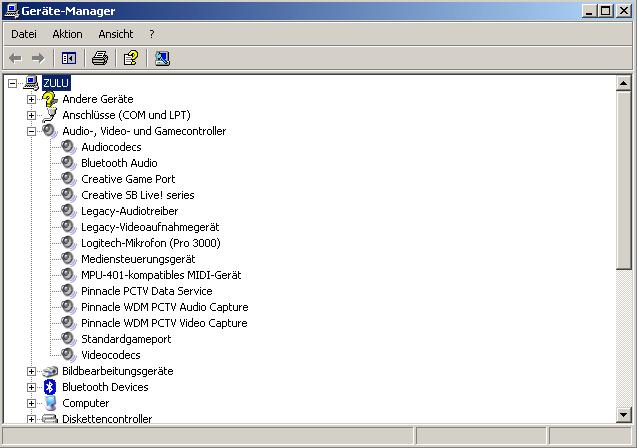The width and height of the screenshot is (637, 448).
Task: Select Andere Geräte label
Action: pyautogui.click(x=98, y=99)
